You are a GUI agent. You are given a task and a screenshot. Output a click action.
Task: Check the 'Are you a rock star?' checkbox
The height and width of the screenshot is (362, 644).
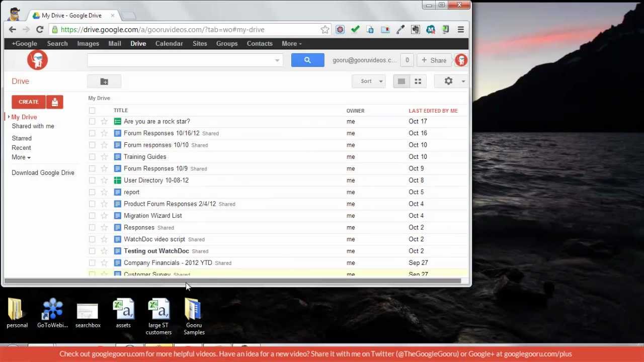click(92, 121)
